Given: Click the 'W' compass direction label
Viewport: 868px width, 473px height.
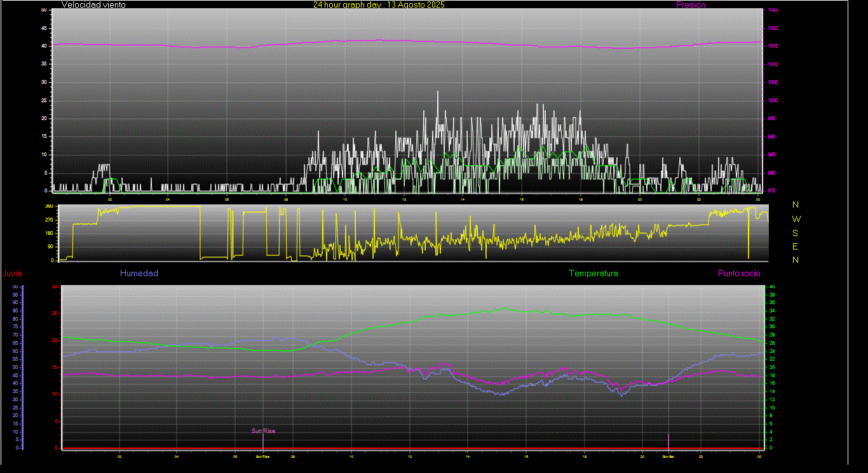Looking at the screenshot, I should tap(796, 219).
